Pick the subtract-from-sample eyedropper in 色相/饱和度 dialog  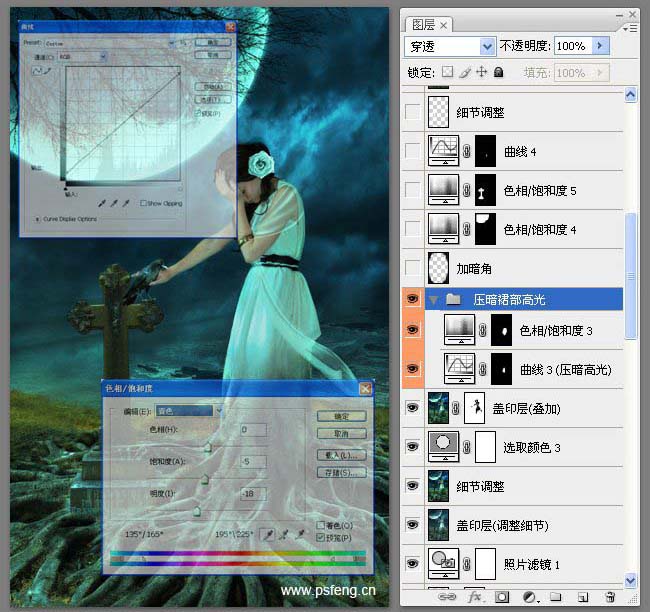(300, 535)
